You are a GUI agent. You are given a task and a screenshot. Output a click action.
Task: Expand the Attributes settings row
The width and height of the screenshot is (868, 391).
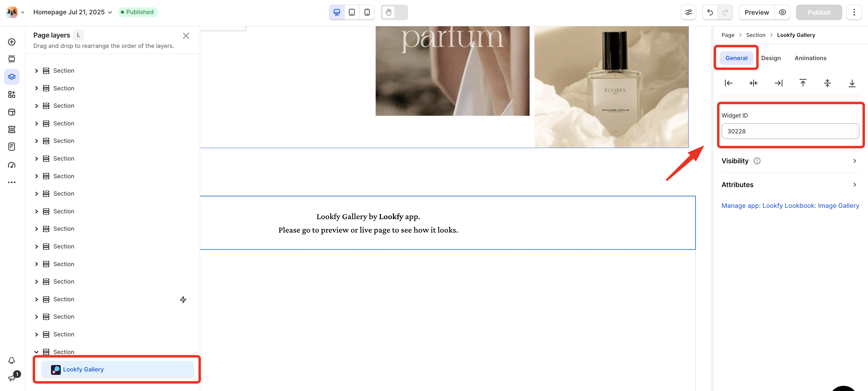click(x=789, y=185)
